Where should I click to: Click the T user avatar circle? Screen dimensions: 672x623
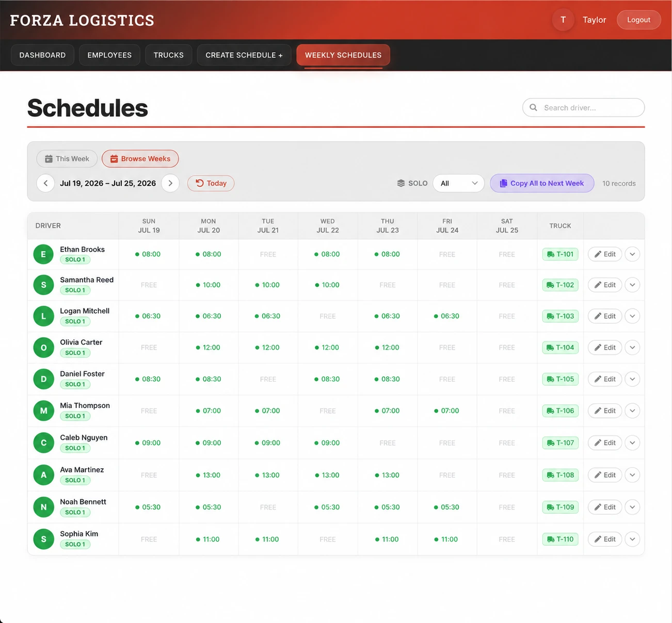563,20
